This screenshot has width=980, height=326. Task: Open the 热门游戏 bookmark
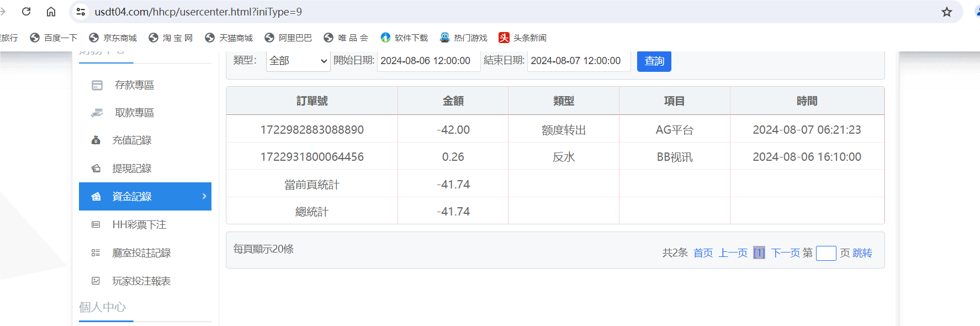(x=463, y=38)
